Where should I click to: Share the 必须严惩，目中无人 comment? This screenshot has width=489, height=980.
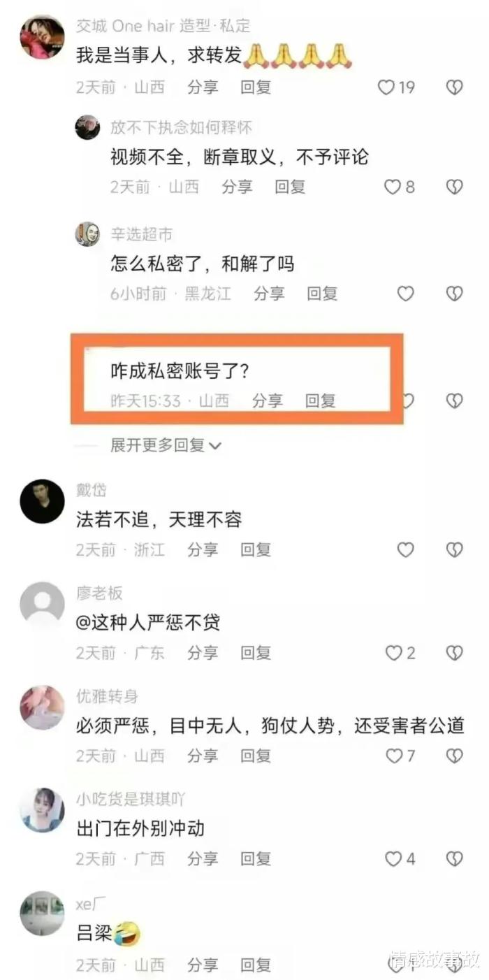pyautogui.click(x=203, y=756)
